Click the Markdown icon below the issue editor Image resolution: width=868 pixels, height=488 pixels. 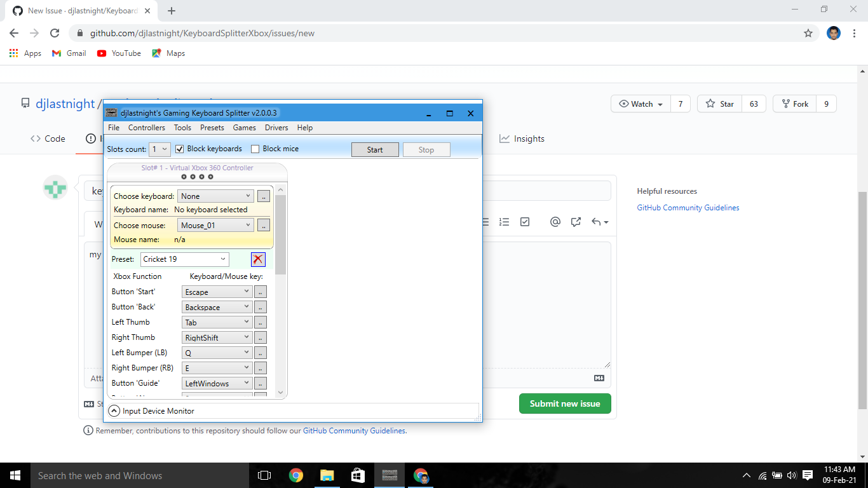(x=598, y=378)
